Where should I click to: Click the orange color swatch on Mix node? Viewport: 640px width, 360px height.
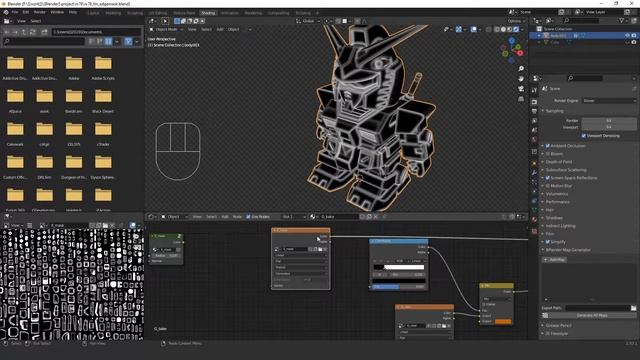tap(503, 322)
